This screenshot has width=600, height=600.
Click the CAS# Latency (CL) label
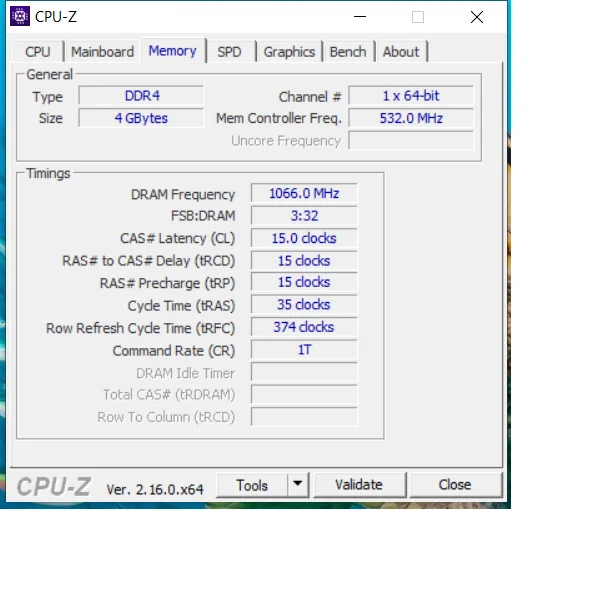(178, 238)
